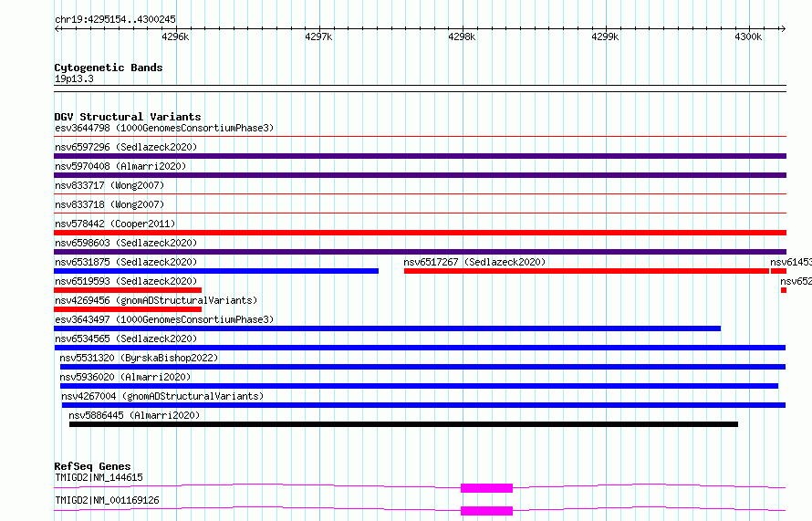Click the TMIGD2|NM_001169126 gene label

click(107, 500)
